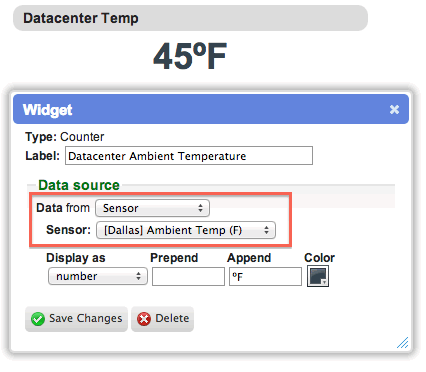The height and width of the screenshot is (372, 426).
Task: Click the empty Prepend text field
Action: pyautogui.click(x=188, y=276)
